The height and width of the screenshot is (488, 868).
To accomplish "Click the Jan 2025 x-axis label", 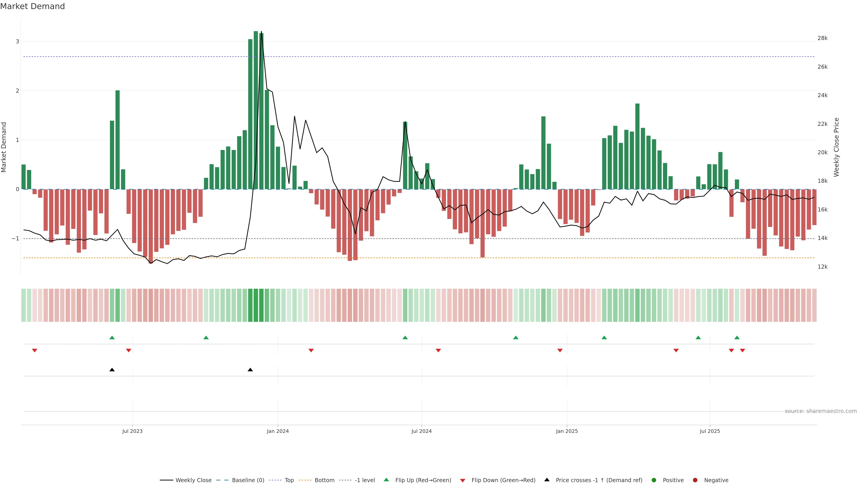I will [x=567, y=431].
